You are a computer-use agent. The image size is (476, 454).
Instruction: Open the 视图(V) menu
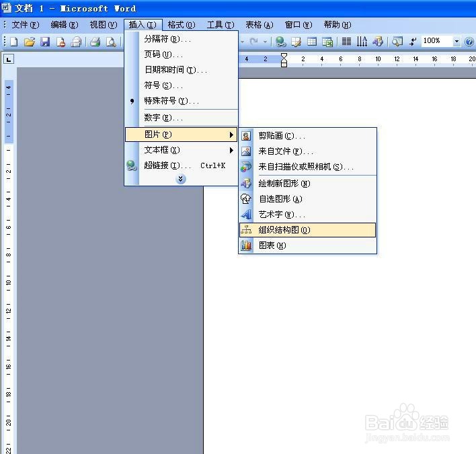click(x=104, y=25)
